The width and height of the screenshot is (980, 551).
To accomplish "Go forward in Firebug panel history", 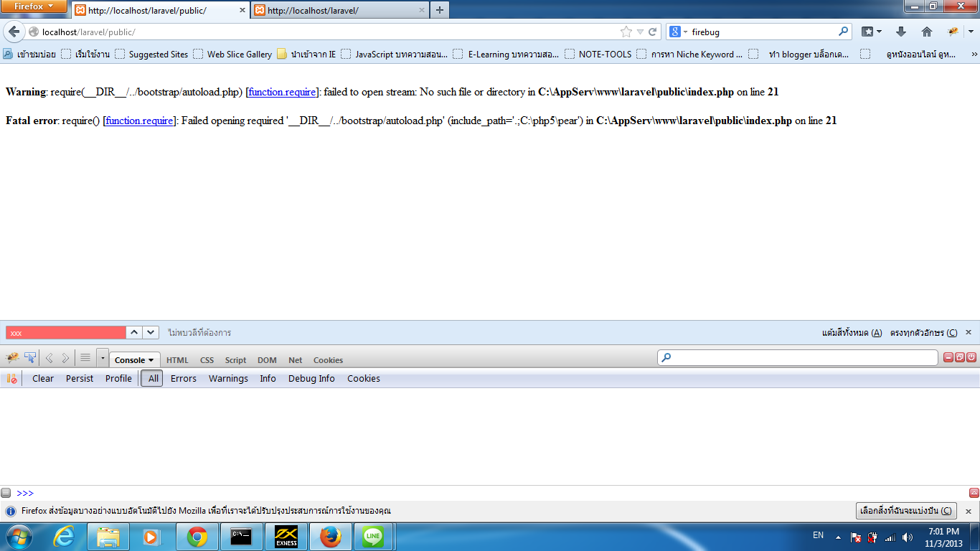I will (x=65, y=357).
